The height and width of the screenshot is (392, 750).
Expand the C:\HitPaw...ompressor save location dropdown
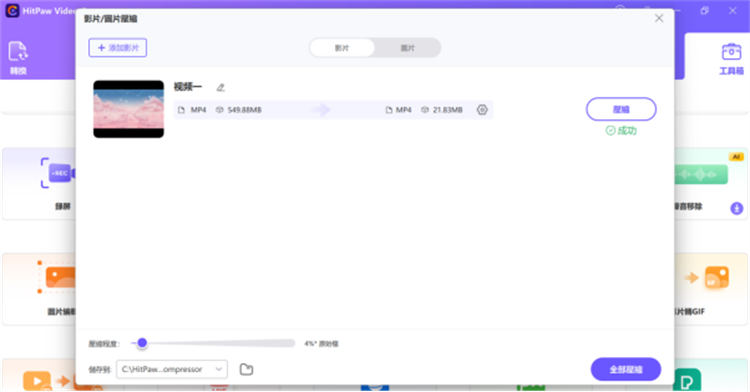coord(172,369)
